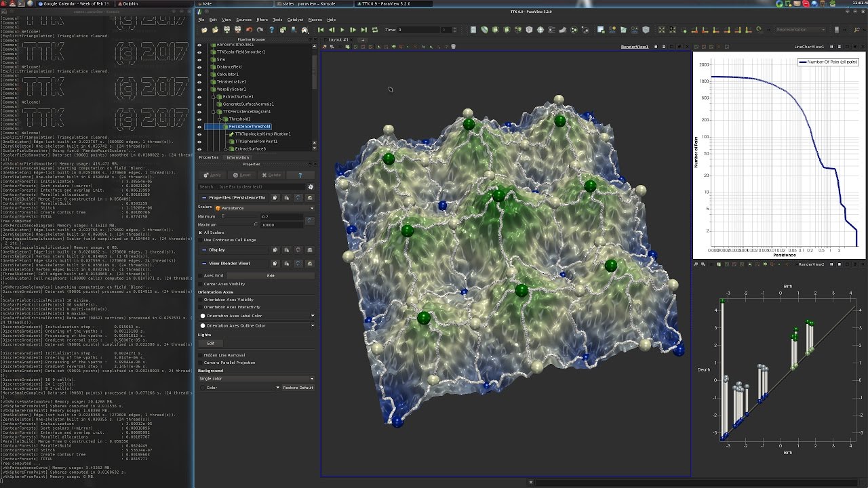This screenshot has width=868, height=488.
Task: Click Restore Default background button
Action: click(x=298, y=388)
